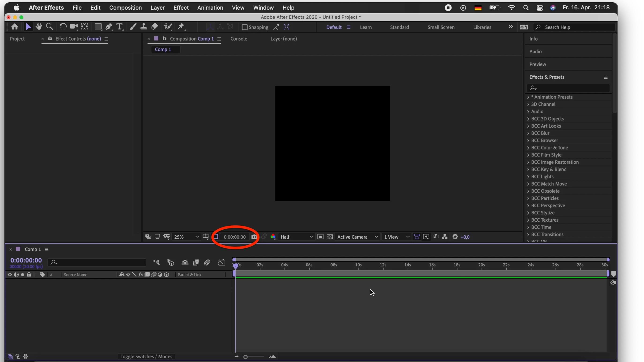Open the Composition menu

pos(125,8)
